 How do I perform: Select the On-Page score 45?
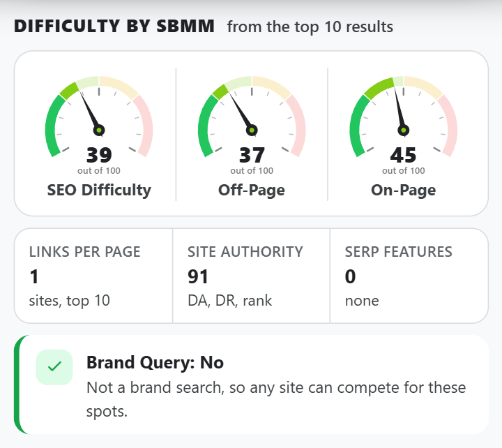point(404,155)
